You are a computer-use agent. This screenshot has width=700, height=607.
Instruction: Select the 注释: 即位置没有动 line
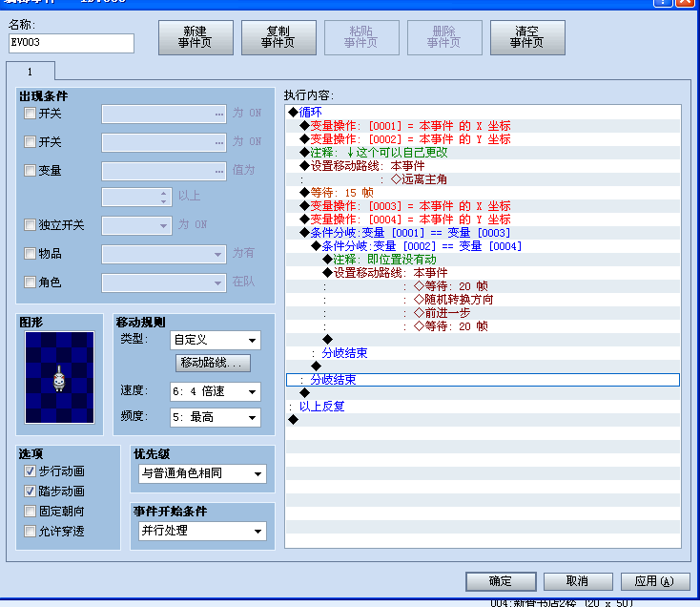pos(483,260)
